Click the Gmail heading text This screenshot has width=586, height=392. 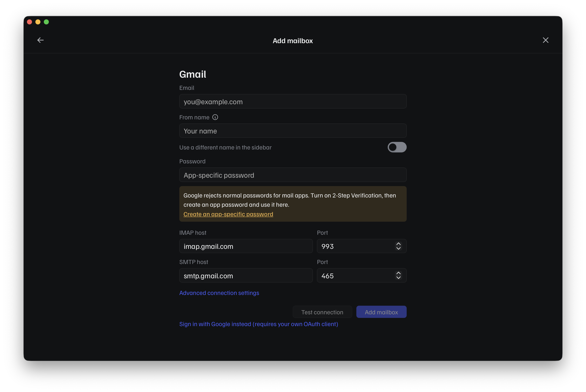pos(193,74)
